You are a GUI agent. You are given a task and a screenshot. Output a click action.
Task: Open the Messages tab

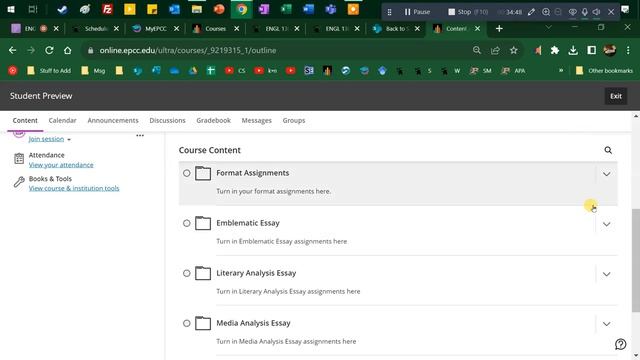click(256, 120)
